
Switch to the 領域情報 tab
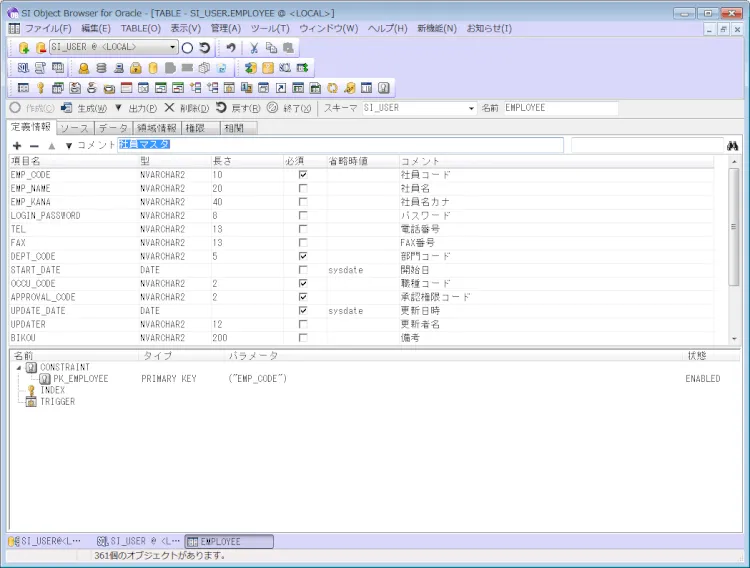point(157,128)
